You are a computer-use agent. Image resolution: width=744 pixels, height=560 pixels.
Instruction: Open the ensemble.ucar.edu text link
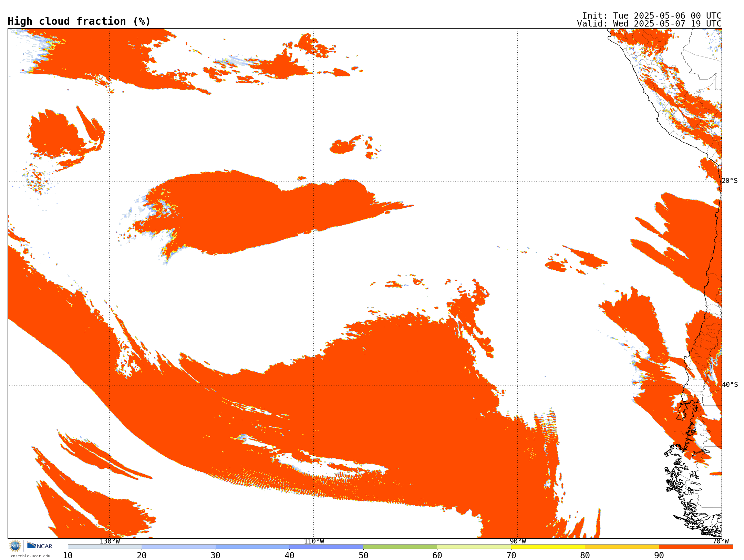pos(31,556)
